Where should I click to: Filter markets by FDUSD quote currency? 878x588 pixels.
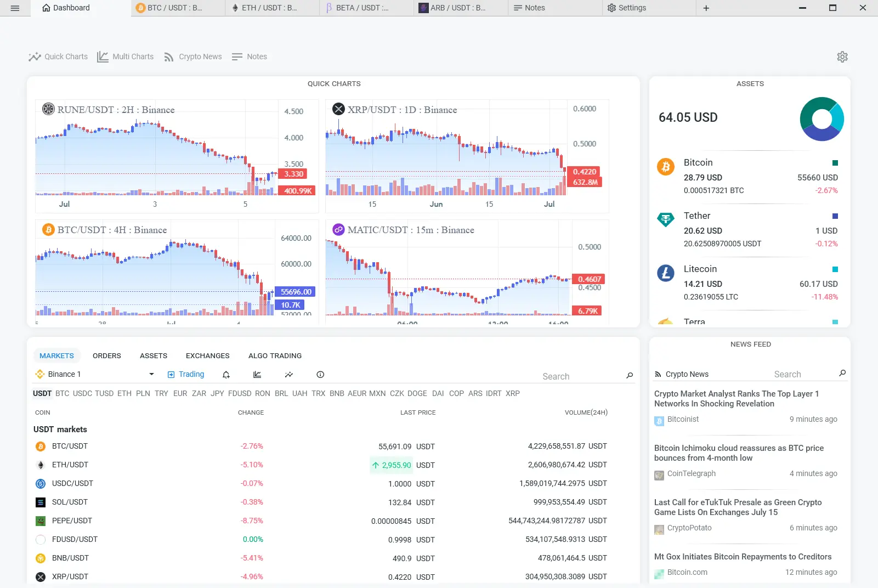[x=240, y=394]
